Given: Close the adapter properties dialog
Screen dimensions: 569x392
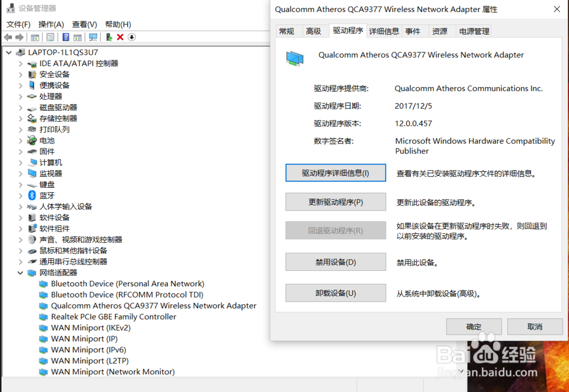Looking at the screenshot, I should 556,9.
